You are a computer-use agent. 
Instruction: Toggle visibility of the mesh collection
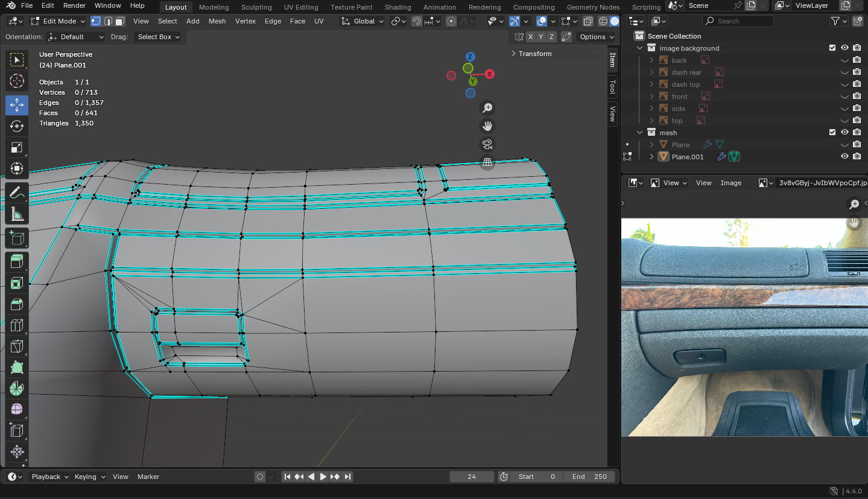[845, 132]
